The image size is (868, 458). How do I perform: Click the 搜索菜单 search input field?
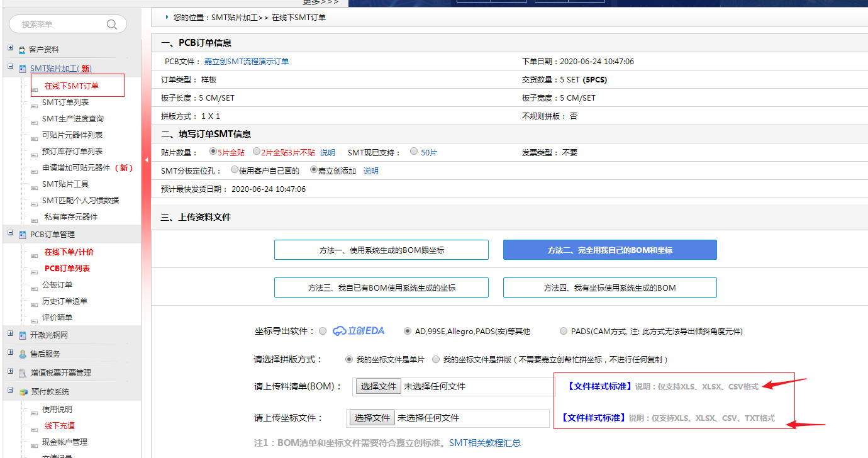pyautogui.click(x=60, y=25)
